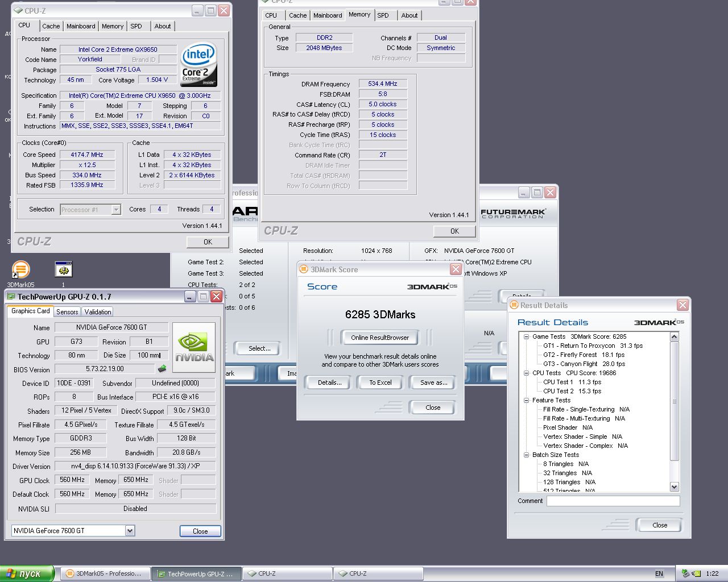Click the Close button in GPU-Z
This screenshot has height=582, width=728.
coord(200,531)
